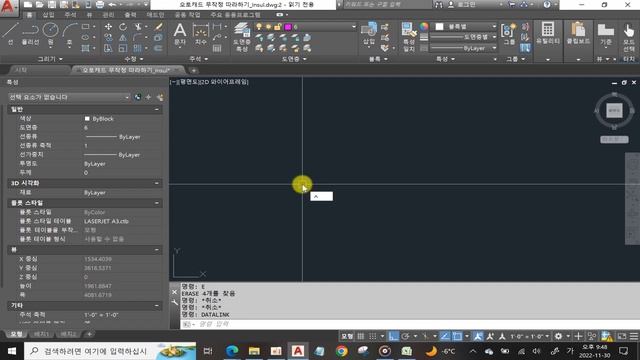
Task: Click the Table icon in Annotation panel
Action: [217, 48]
